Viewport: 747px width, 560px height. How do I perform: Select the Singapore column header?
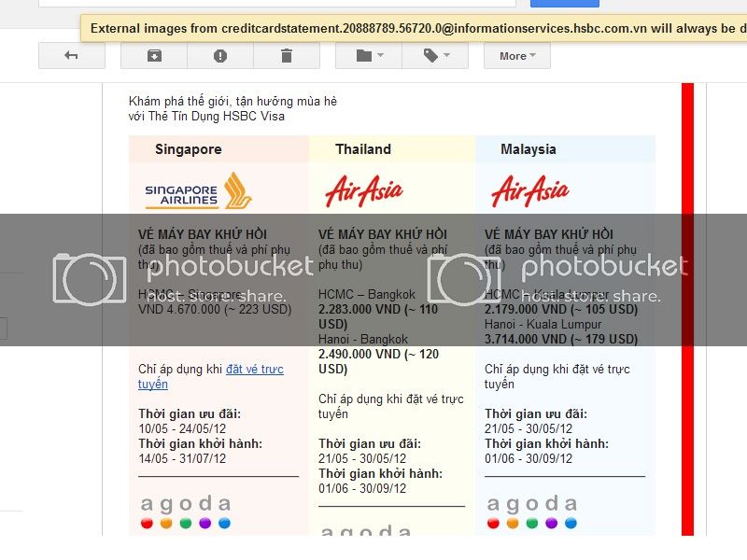tap(218, 149)
